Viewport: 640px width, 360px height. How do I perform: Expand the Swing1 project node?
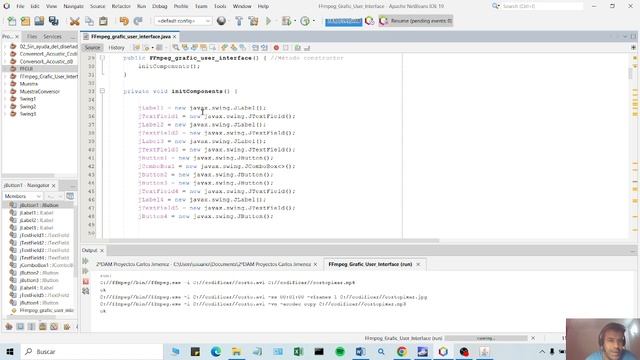tap(5, 99)
